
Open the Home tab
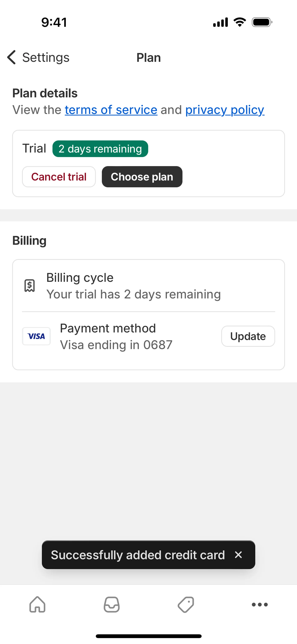[37, 605]
